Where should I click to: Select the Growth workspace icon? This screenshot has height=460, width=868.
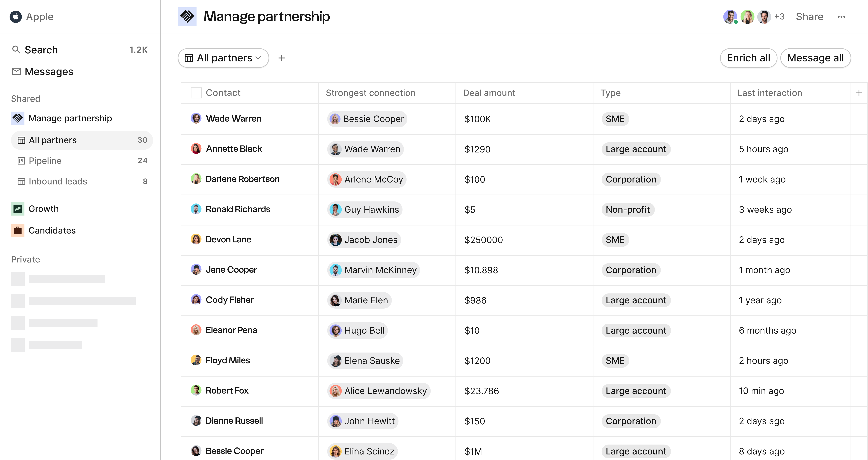[18, 208]
